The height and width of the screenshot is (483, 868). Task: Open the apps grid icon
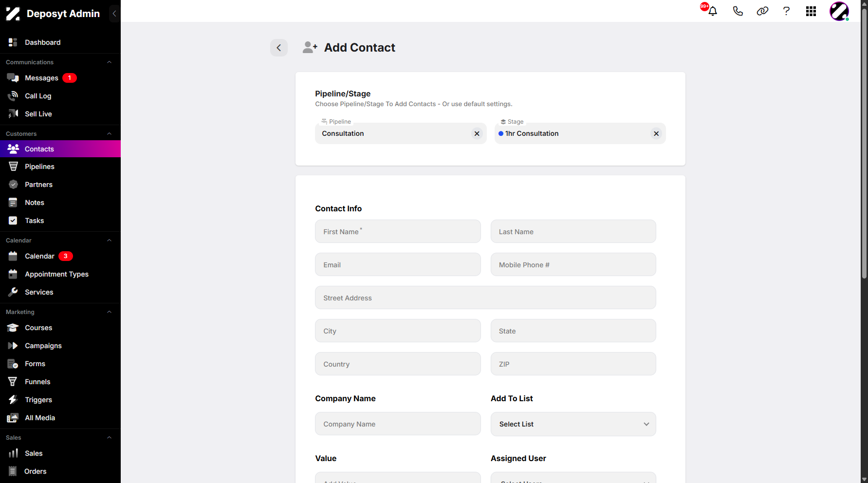pos(811,11)
